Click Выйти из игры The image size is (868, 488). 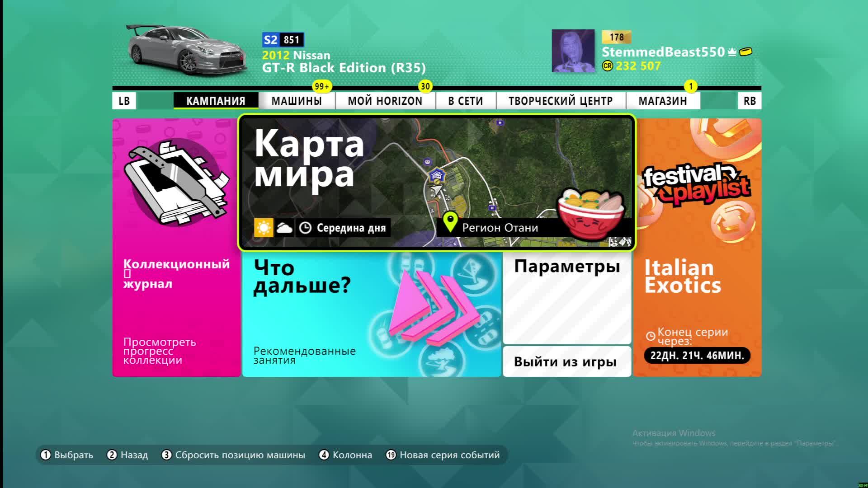[567, 361]
